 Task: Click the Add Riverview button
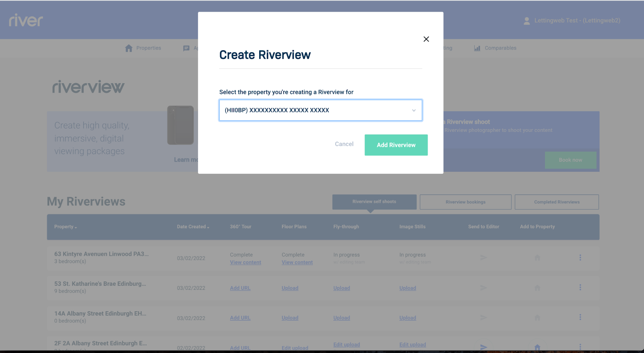(x=396, y=145)
